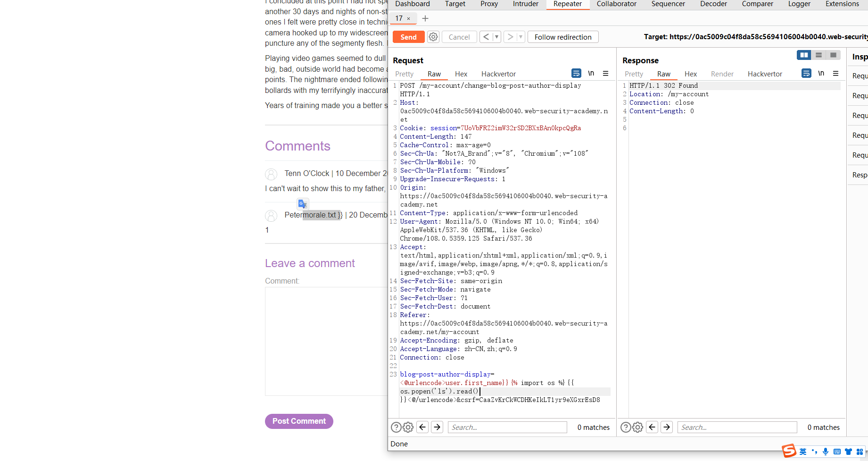
Task: Open history dropdown beside the back arrow
Action: click(496, 37)
